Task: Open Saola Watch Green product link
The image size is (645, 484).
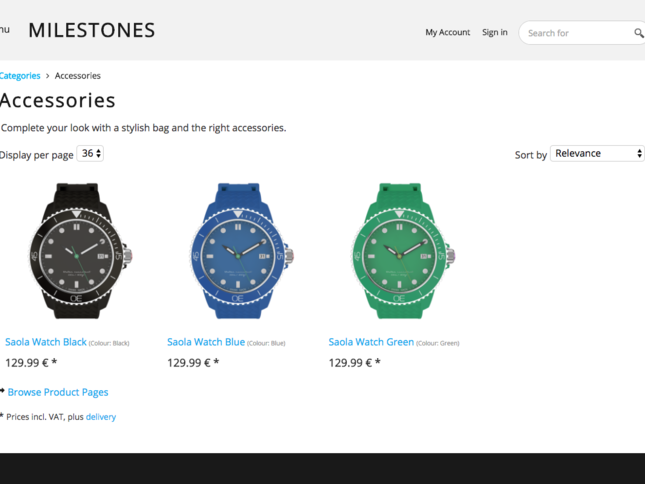Action: pos(371,342)
